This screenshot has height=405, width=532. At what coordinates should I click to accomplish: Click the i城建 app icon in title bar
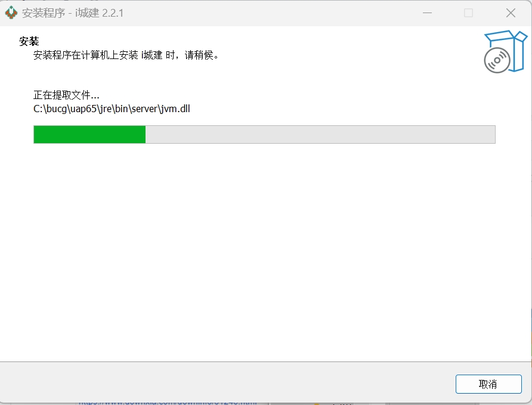coord(11,13)
